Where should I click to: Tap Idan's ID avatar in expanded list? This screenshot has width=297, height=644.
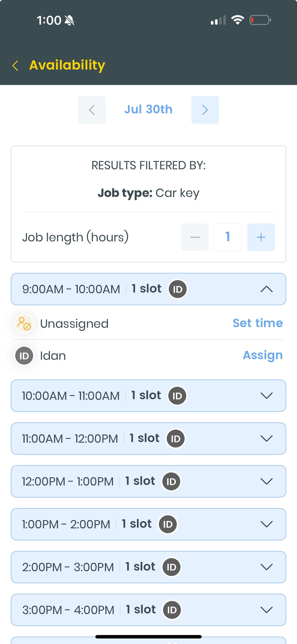[24, 355]
